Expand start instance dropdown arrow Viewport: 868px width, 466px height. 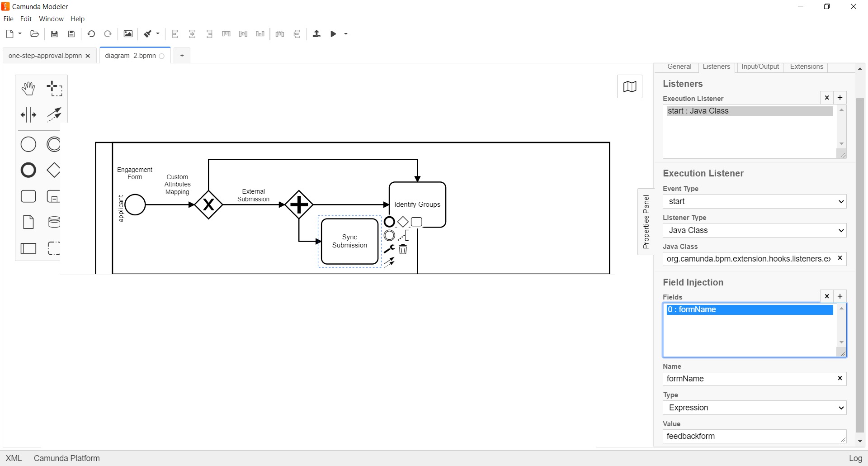(x=346, y=34)
